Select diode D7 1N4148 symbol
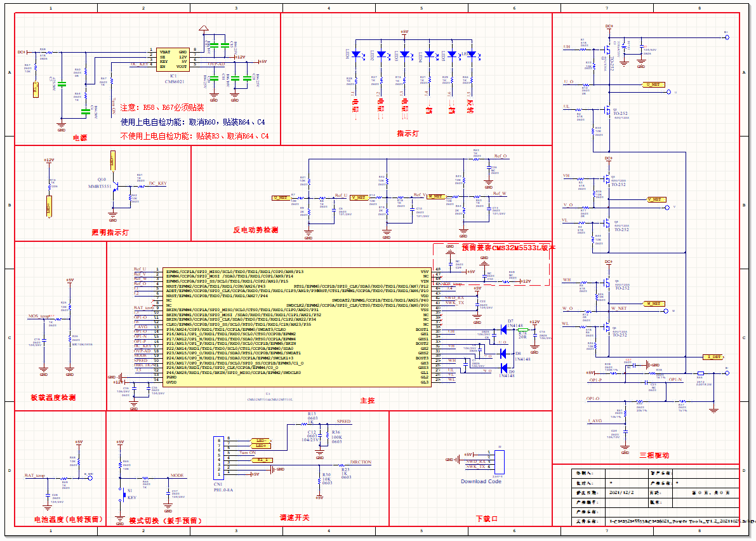The height and width of the screenshot is (541, 756). coord(504,330)
